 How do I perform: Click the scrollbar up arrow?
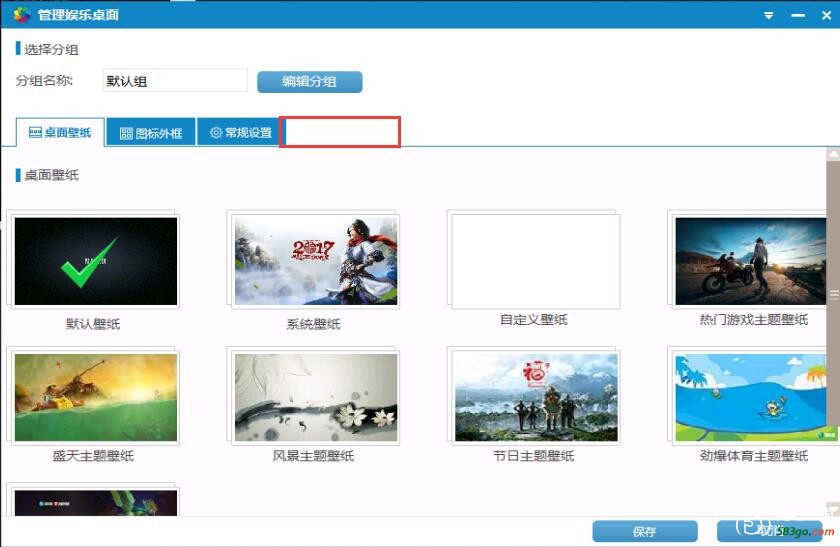(x=833, y=154)
